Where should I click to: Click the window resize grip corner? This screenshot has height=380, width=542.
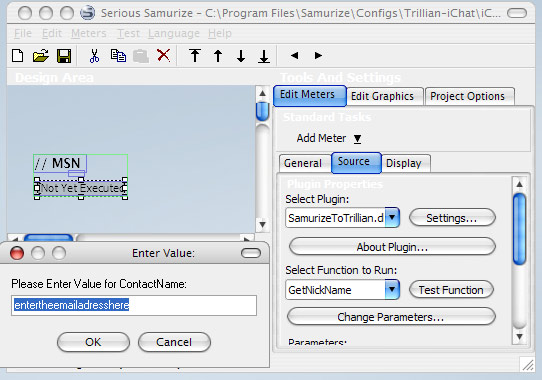point(528,365)
